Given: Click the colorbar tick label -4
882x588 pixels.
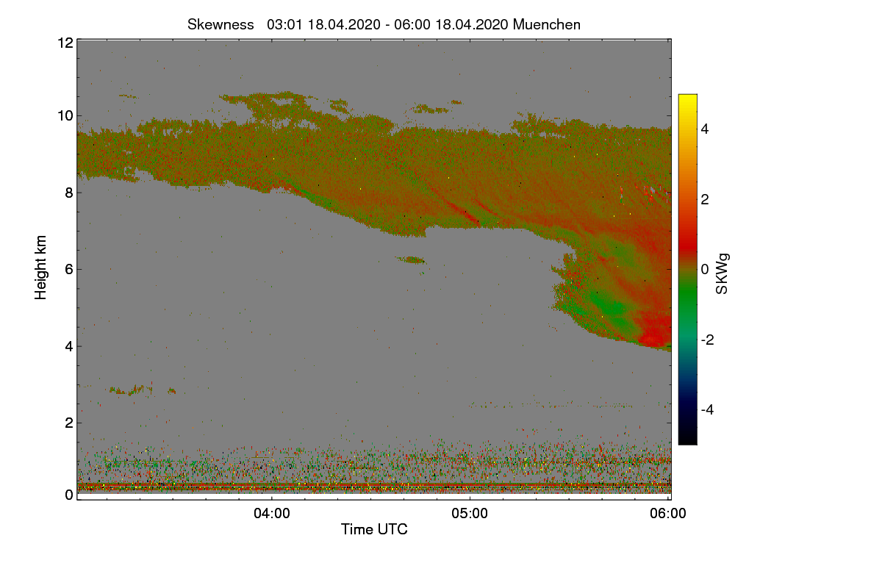Looking at the screenshot, I should tap(707, 409).
